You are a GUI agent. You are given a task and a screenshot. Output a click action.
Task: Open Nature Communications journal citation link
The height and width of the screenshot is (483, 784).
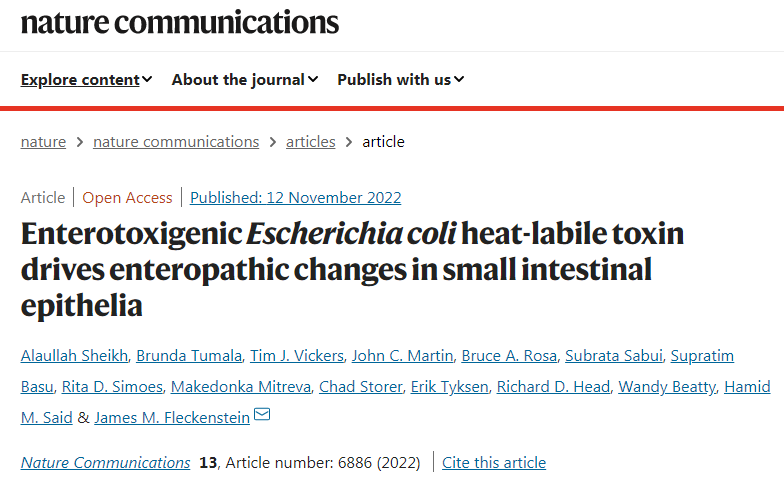pos(105,463)
